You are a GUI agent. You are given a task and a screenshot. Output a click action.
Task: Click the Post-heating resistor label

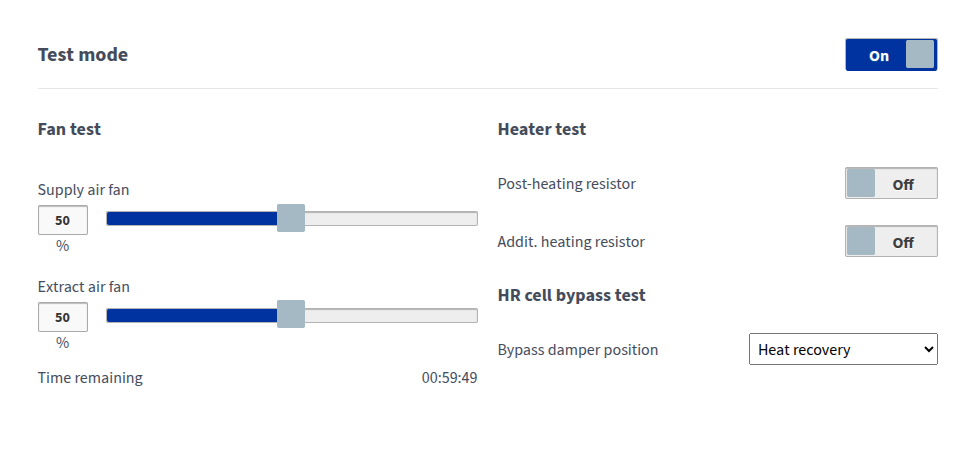pos(566,184)
